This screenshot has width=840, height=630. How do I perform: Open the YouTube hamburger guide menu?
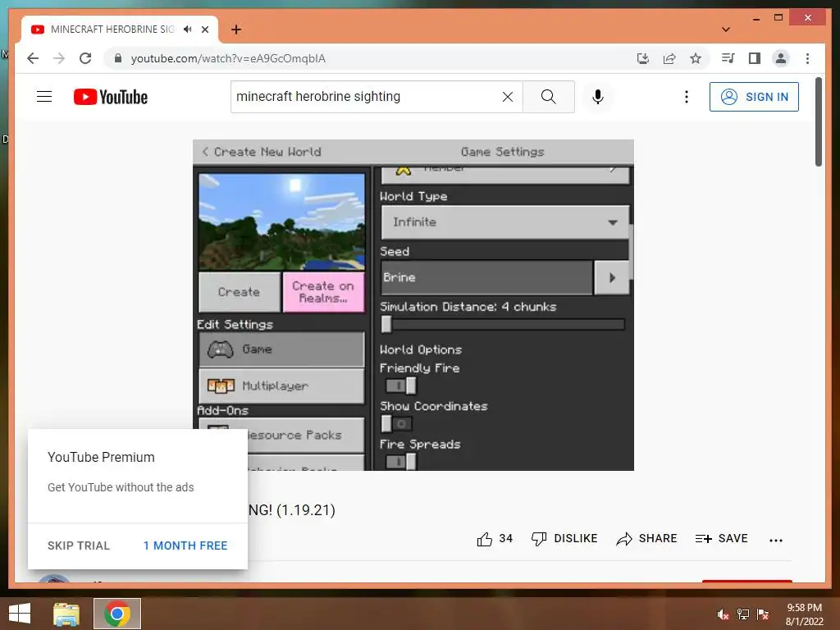click(x=44, y=97)
